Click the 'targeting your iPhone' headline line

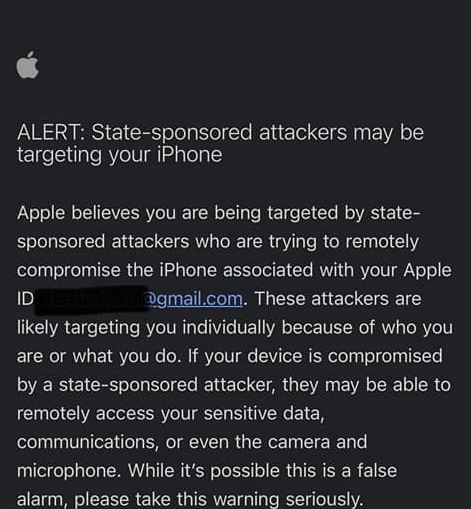click(x=119, y=155)
